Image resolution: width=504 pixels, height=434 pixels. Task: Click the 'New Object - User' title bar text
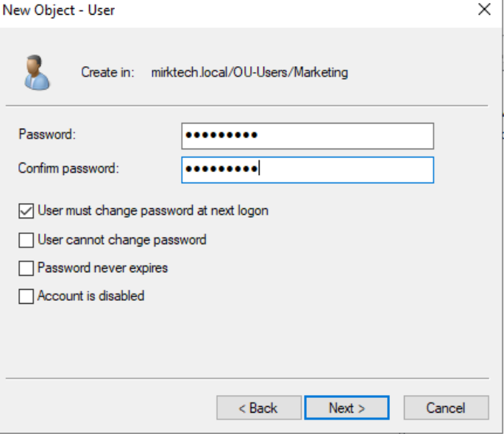[x=59, y=10]
